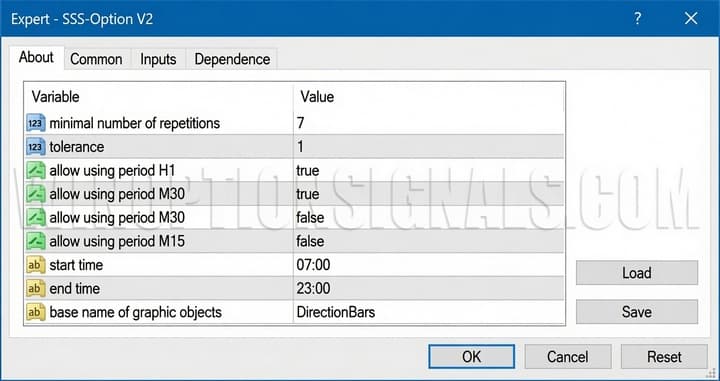The width and height of the screenshot is (720, 381).
Task: Select 'base name of graphic objects' label
Action: (135, 312)
